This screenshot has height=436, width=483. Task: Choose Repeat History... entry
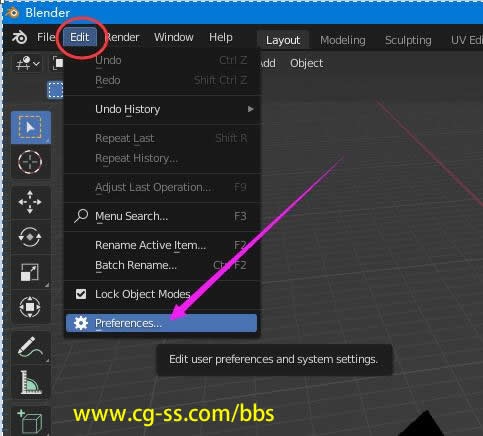click(x=162, y=158)
